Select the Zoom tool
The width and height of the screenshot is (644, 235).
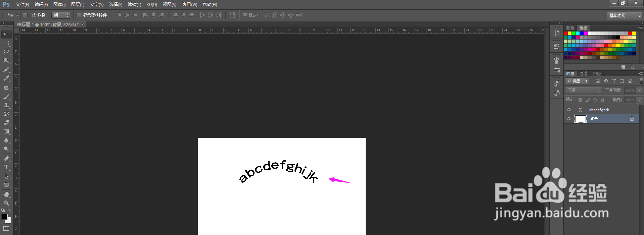[x=6, y=203]
